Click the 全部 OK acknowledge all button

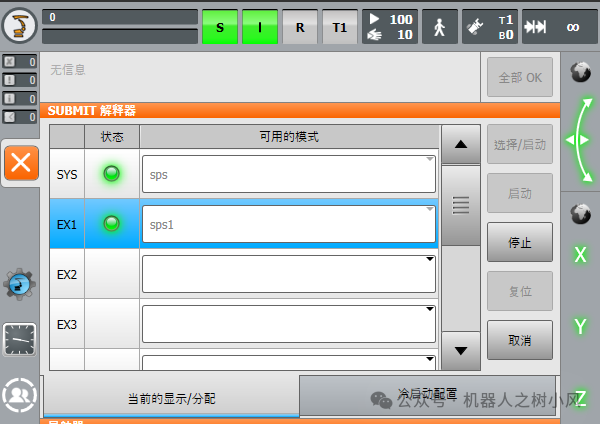[x=520, y=77]
